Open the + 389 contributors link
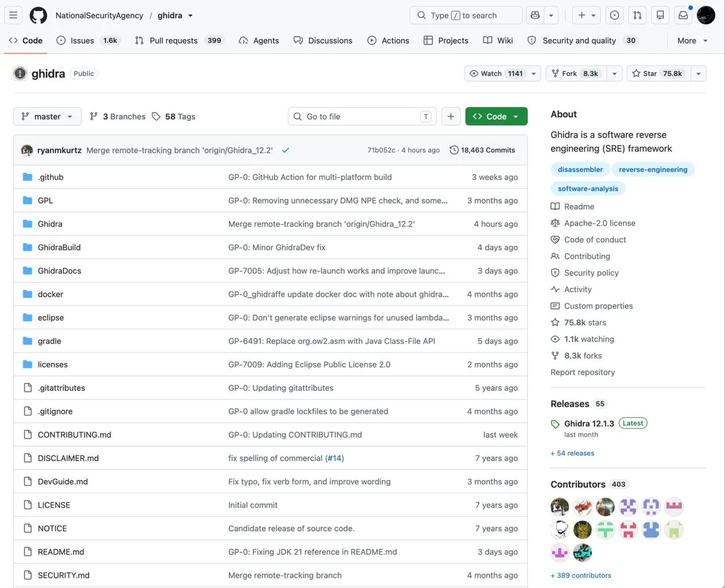Viewport: 725px width, 588px height. pos(581,576)
